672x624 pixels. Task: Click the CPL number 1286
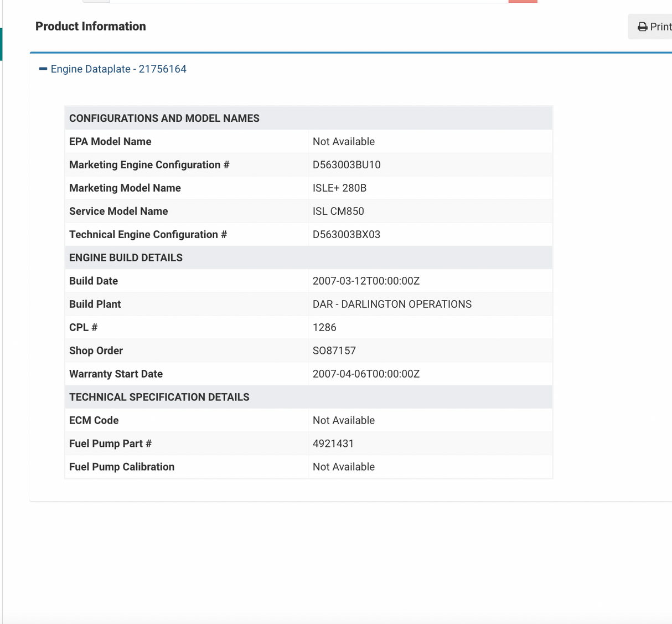coord(324,328)
